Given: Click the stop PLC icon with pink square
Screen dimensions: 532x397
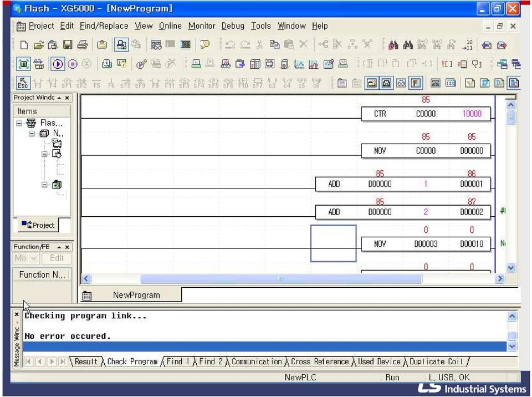Looking at the screenshot, I should tap(72, 64).
